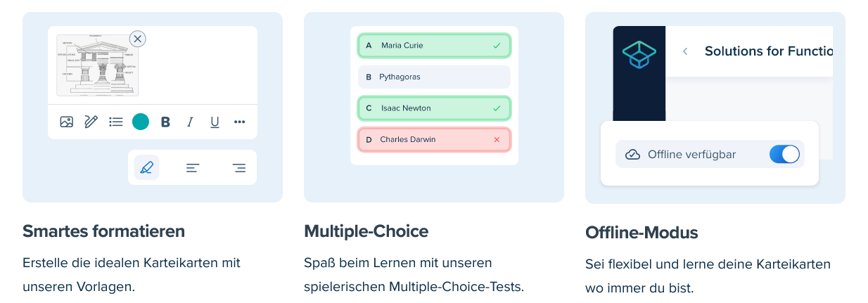This screenshot has height=303, width=868.
Task: Toggle bold formatting
Action: pyautogui.click(x=165, y=122)
